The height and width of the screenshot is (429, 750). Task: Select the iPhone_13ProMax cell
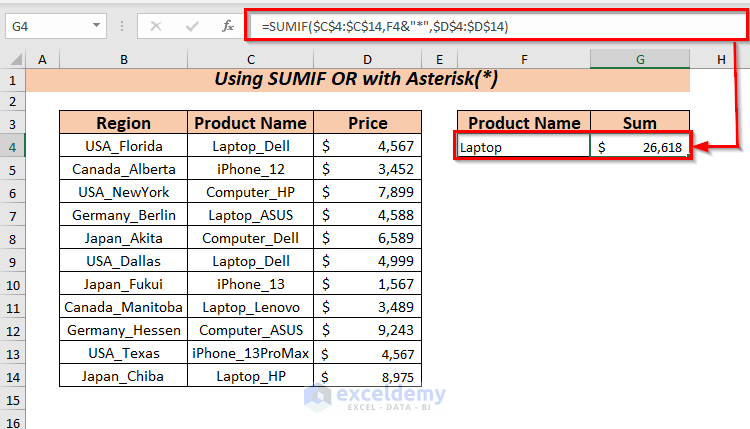coord(250,353)
